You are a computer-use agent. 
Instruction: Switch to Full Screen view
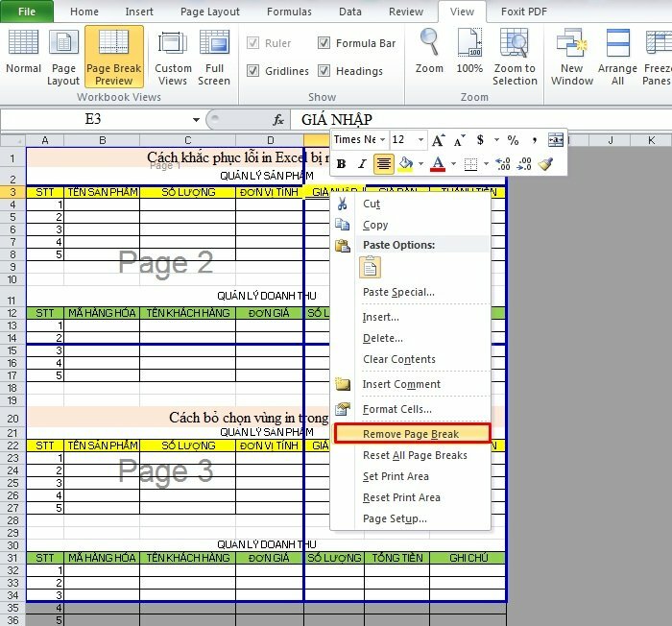214,56
